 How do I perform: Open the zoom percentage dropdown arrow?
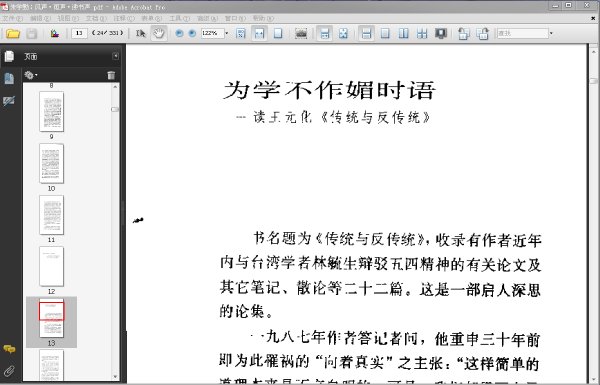227,33
